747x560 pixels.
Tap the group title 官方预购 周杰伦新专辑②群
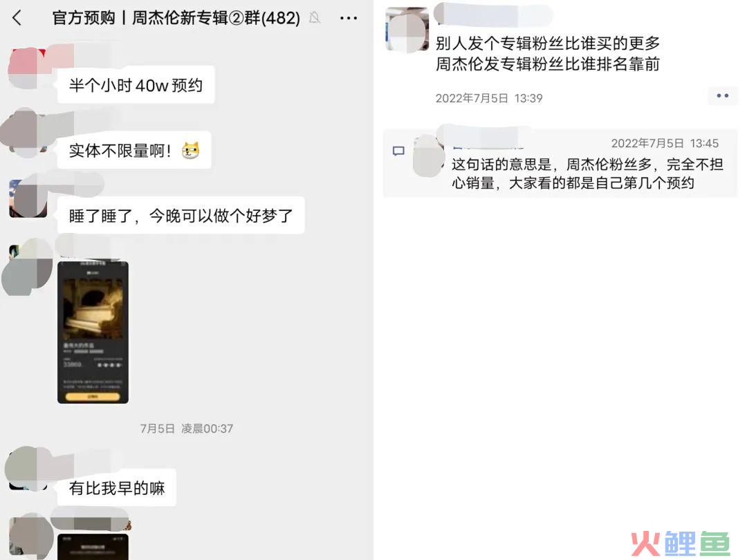pyautogui.click(x=176, y=18)
